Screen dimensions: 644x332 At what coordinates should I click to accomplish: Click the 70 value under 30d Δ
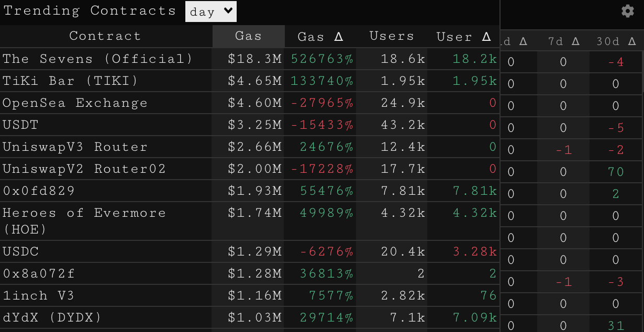[616, 172]
